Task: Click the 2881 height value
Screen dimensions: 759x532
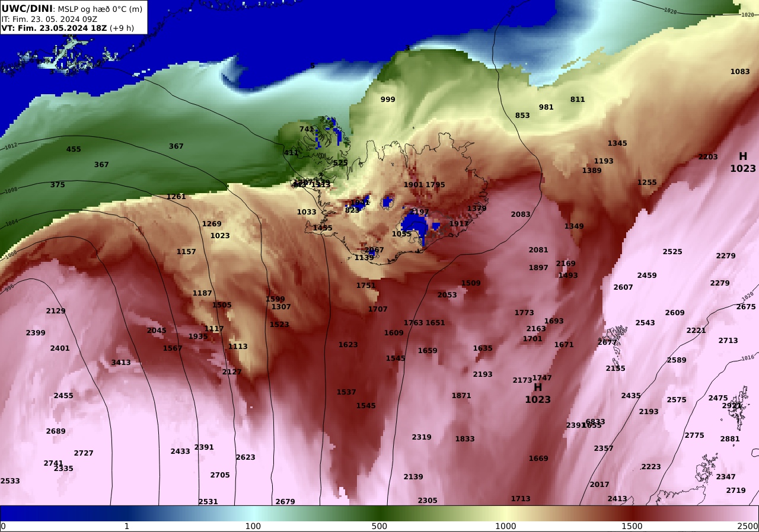Action: click(730, 439)
